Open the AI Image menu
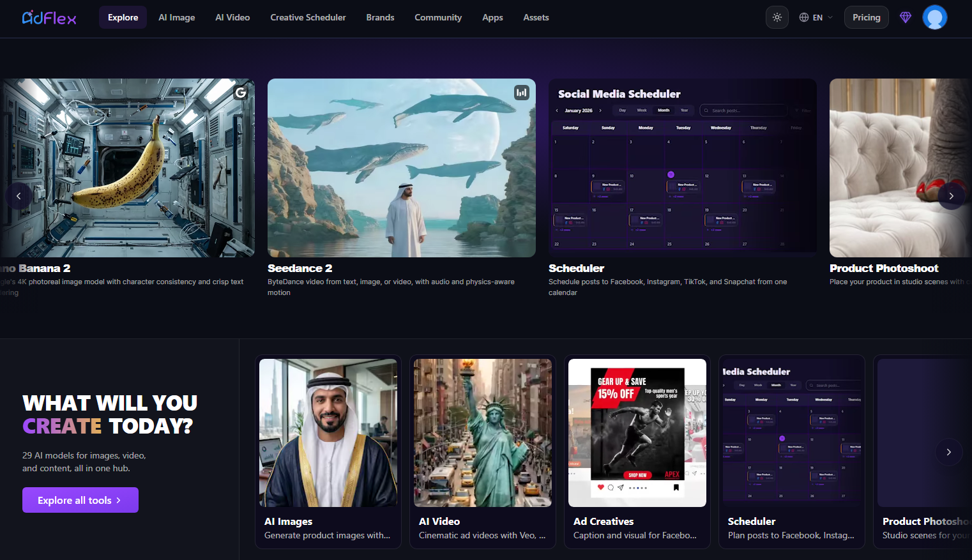Viewport: 972px width, 560px height. click(177, 17)
